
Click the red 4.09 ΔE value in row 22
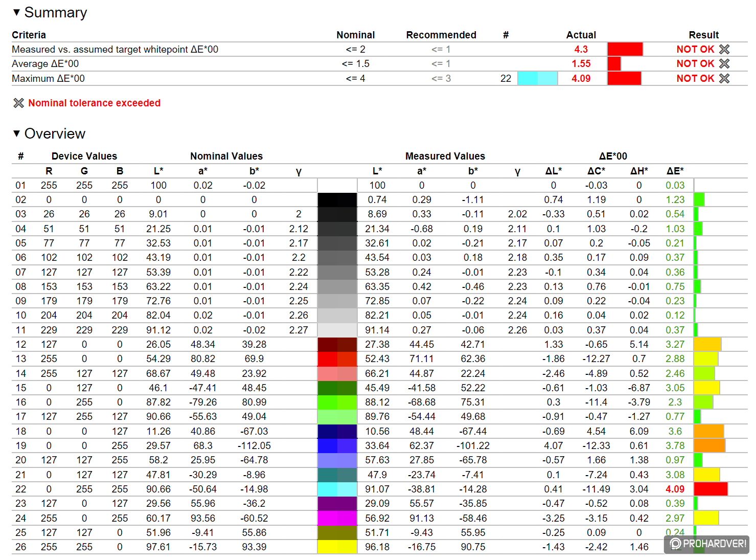pyautogui.click(x=675, y=489)
